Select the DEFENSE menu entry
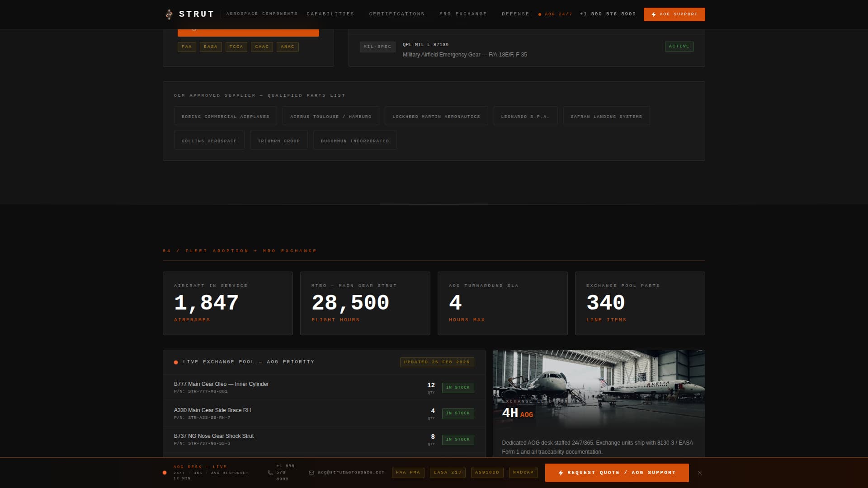This screenshot has width=868, height=488. pyautogui.click(x=515, y=14)
